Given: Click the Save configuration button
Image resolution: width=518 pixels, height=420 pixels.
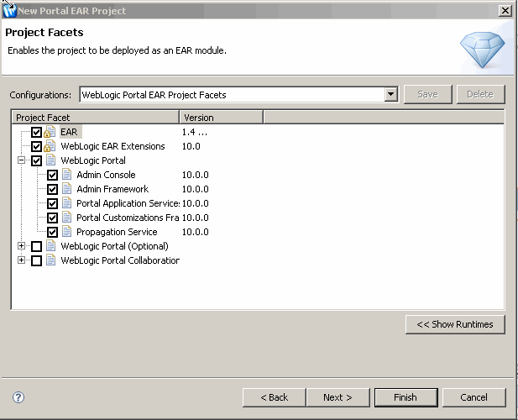Looking at the screenshot, I should point(428,95).
